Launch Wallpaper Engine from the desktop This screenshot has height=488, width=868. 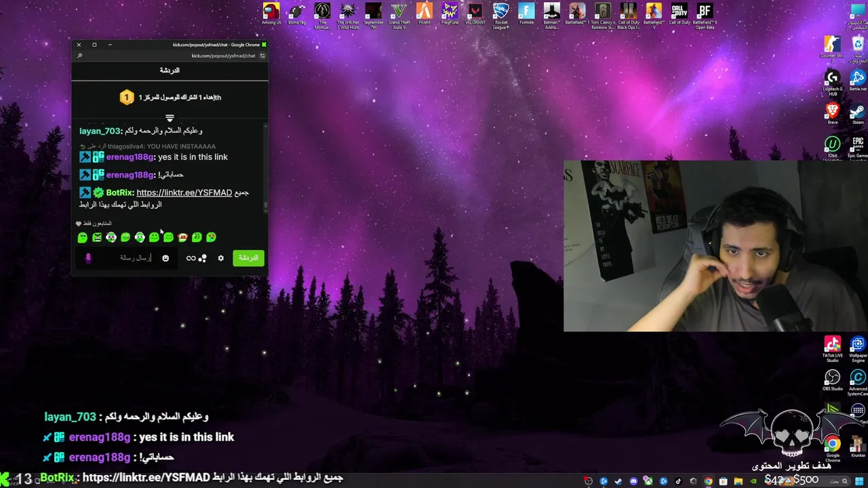(858, 349)
